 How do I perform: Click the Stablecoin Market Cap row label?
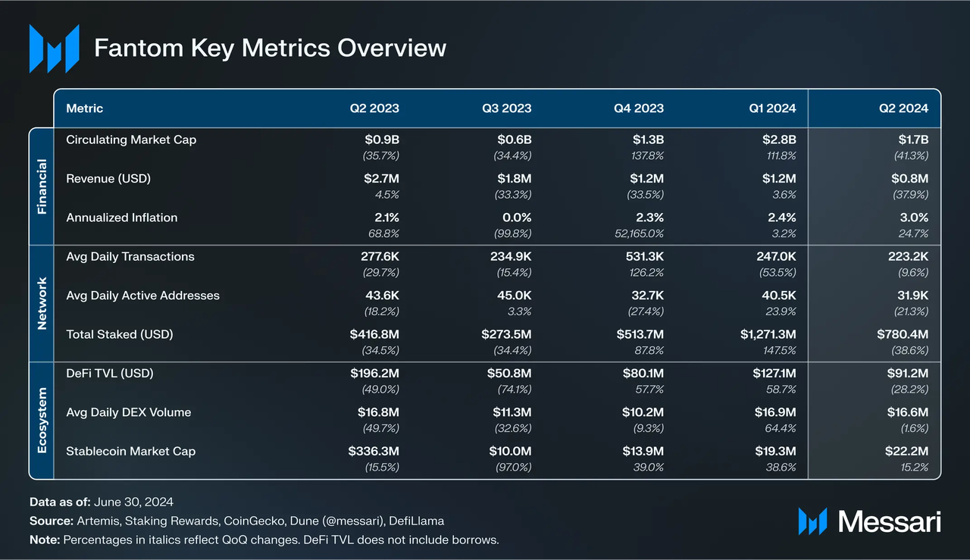(130, 451)
